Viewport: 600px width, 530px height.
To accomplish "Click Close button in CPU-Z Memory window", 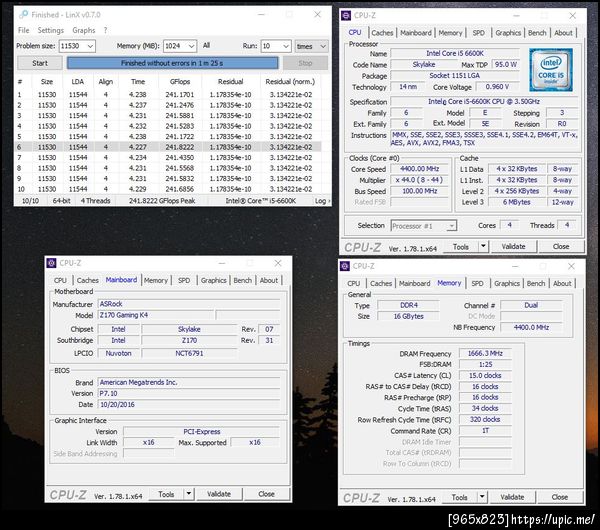I will pos(560,497).
